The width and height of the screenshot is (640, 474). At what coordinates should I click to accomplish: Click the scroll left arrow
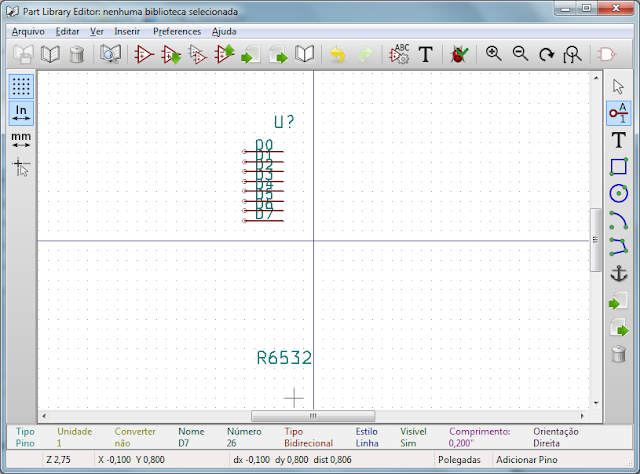[x=44, y=416]
